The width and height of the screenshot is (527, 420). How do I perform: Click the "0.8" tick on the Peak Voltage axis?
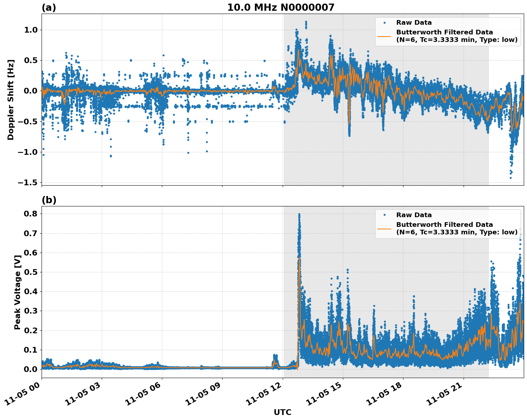coord(31,214)
